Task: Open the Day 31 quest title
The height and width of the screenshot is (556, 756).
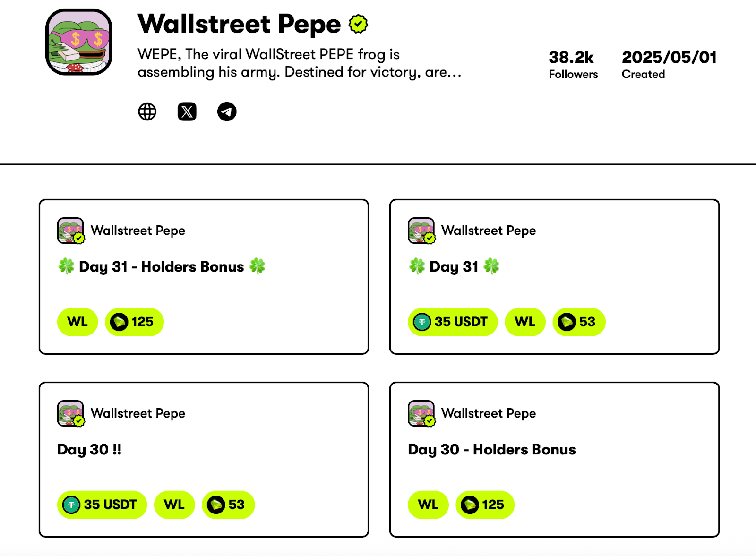Action: (454, 266)
